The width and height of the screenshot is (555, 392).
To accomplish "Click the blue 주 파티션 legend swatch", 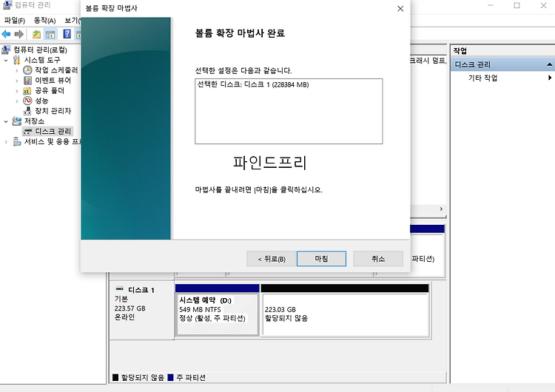I will pyautogui.click(x=170, y=377).
